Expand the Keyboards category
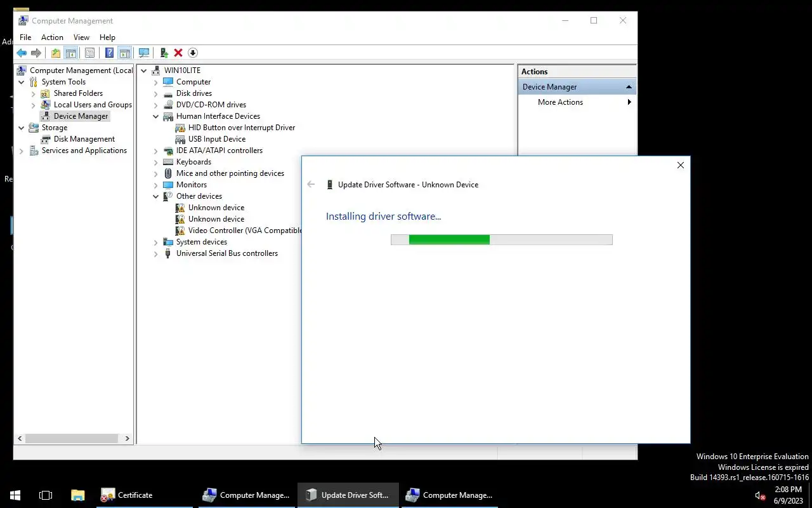The image size is (812, 508). pos(156,162)
